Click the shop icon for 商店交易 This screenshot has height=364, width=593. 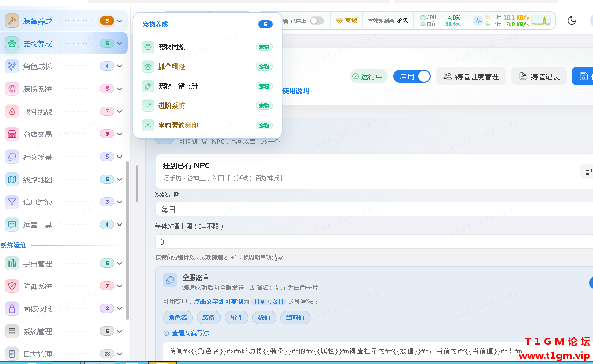click(12, 134)
